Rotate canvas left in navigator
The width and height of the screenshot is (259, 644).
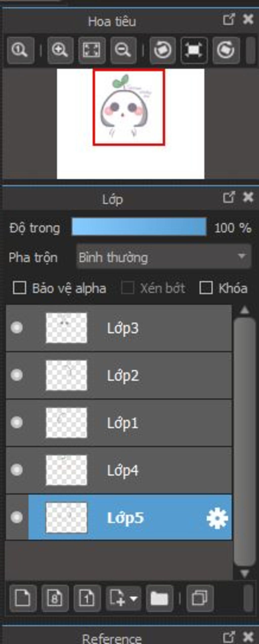click(162, 50)
